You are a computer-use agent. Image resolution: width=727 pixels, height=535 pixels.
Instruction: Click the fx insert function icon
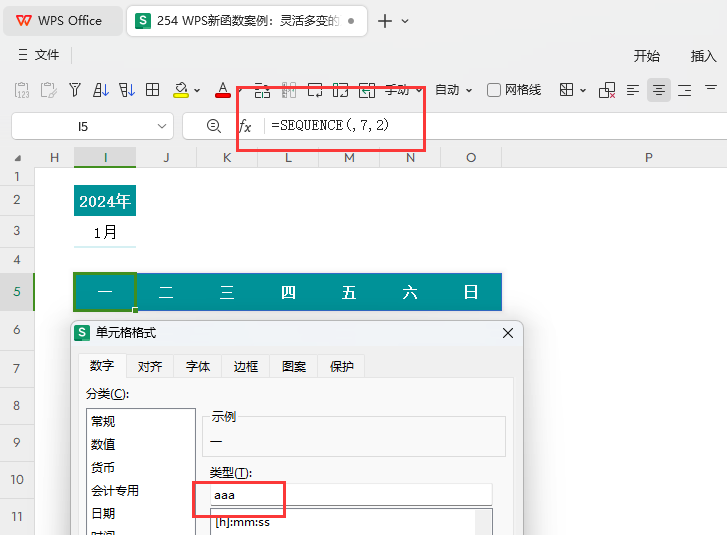245,126
